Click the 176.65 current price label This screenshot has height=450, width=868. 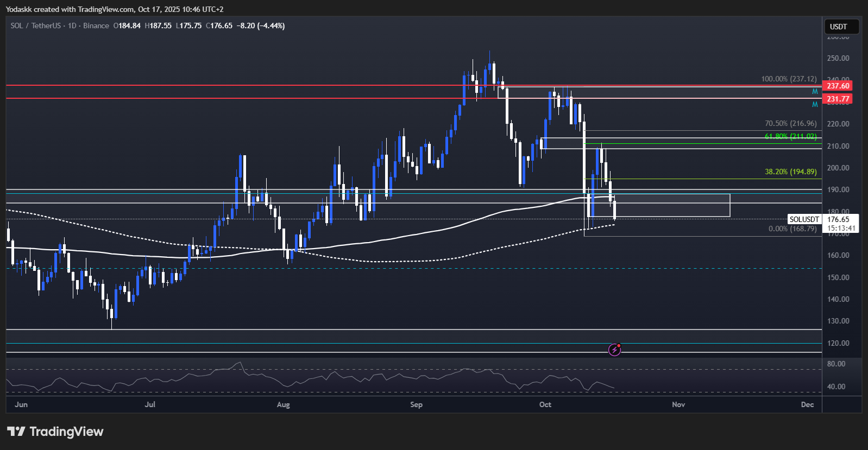838,219
